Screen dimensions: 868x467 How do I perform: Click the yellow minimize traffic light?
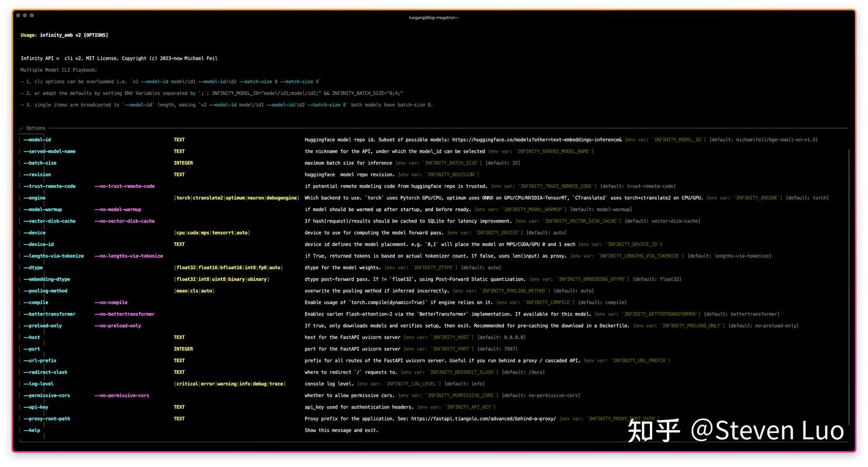[24, 14]
